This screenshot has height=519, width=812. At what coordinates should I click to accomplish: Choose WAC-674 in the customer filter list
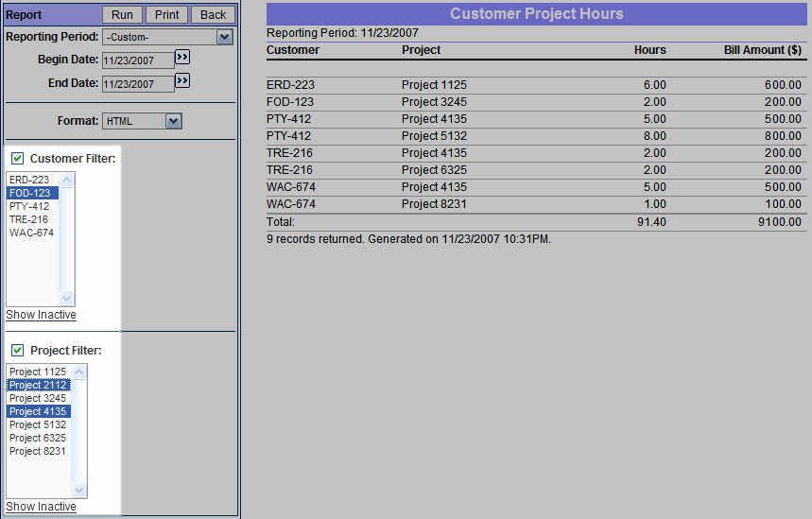[x=31, y=233]
